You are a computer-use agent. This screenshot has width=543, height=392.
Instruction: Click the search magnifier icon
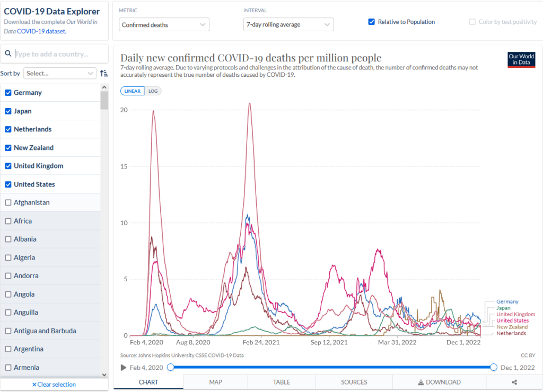8,54
